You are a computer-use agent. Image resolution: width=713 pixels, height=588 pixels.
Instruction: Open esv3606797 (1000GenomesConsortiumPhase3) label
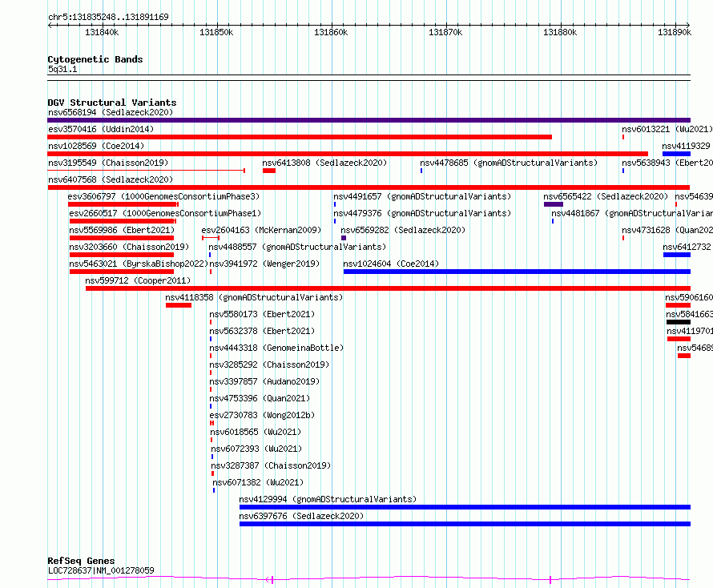click(x=163, y=196)
